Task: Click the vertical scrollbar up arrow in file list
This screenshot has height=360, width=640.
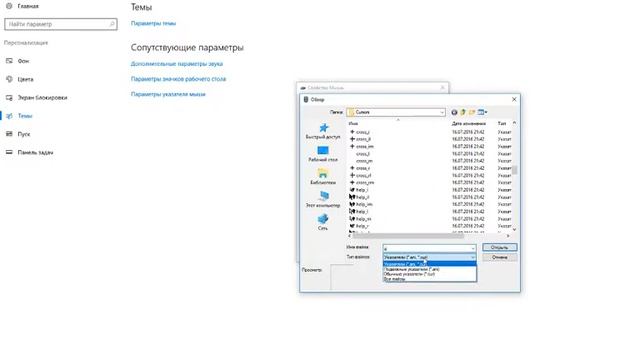Action: (514, 123)
